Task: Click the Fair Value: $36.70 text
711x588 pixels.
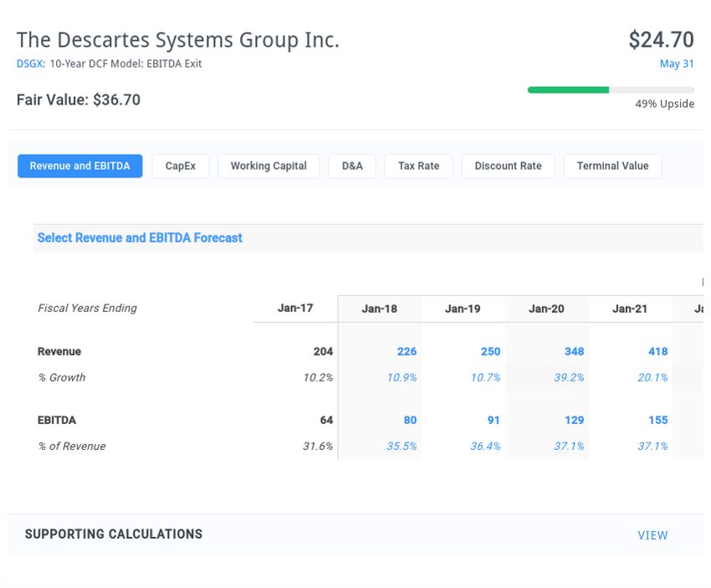Action: [79, 100]
